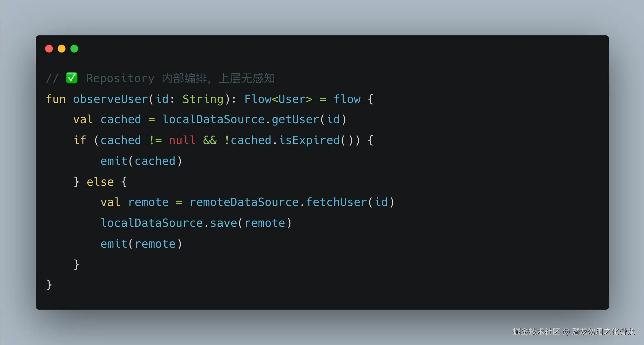The height and width of the screenshot is (345, 644).
Task: Click the localDataSource.getUser call
Action: (x=254, y=119)
